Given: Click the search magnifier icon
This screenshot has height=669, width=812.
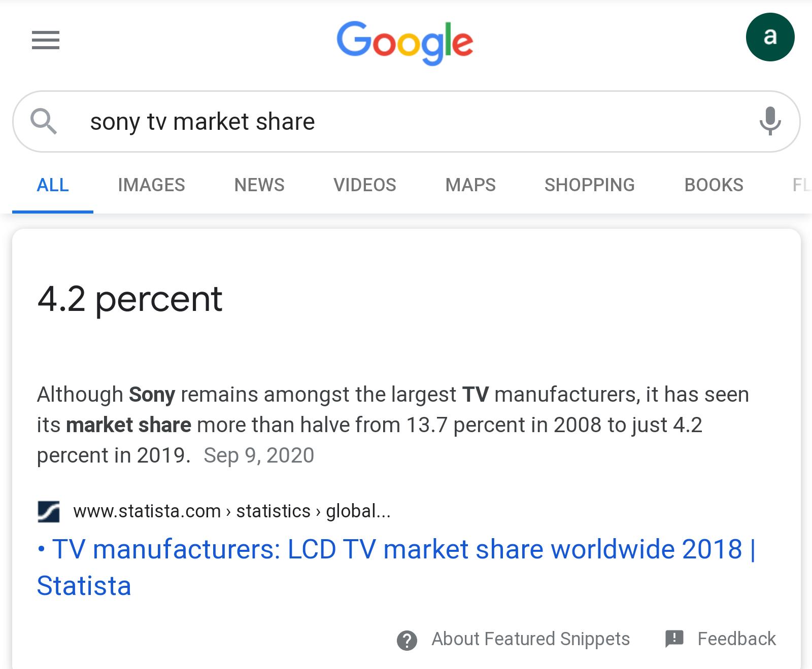Looking at the screenshot, I should coord(43,122).
